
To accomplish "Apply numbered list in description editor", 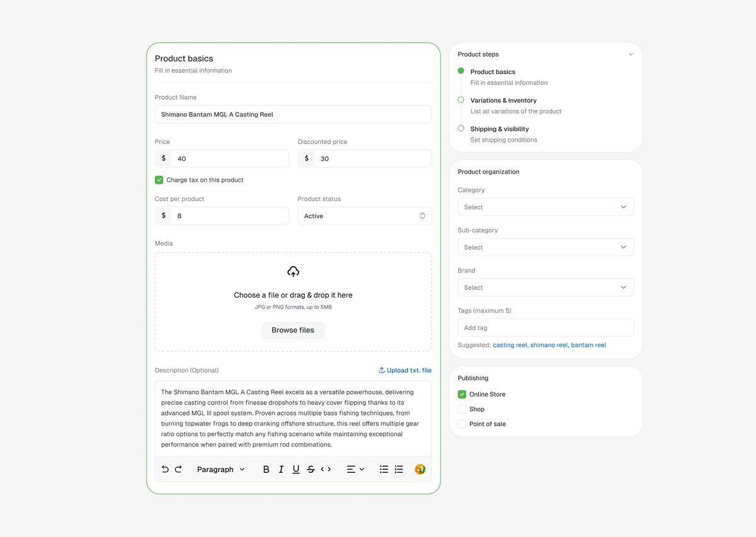I will click(x=399, y=469).
